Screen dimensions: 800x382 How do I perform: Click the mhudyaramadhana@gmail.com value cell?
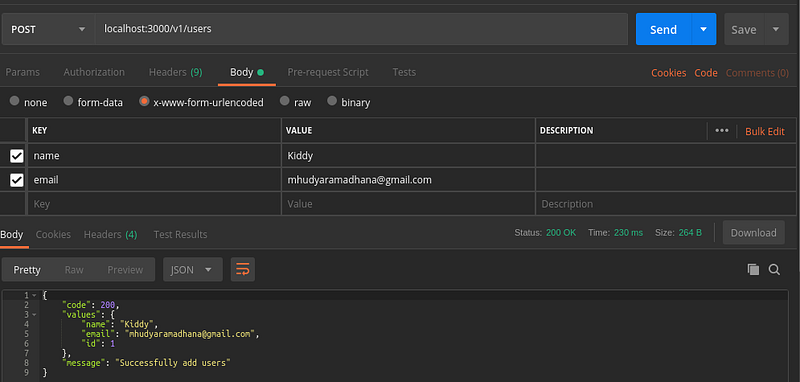(x=408, y=180)
